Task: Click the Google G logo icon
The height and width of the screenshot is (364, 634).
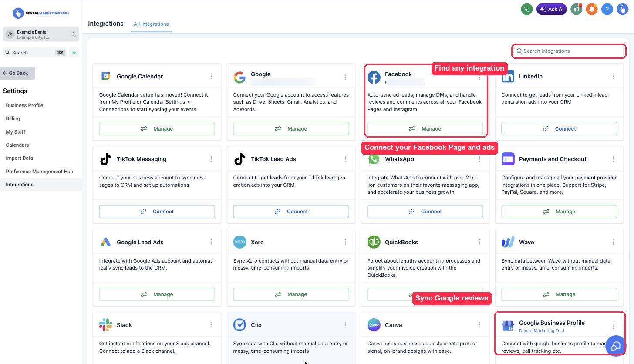Action: tap(239, 78)
